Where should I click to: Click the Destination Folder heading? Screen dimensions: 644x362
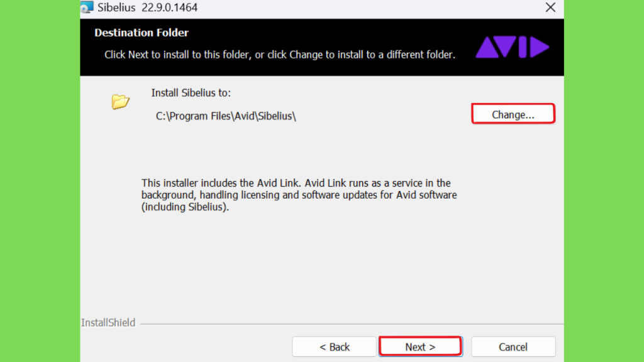(x=142, y=33)
